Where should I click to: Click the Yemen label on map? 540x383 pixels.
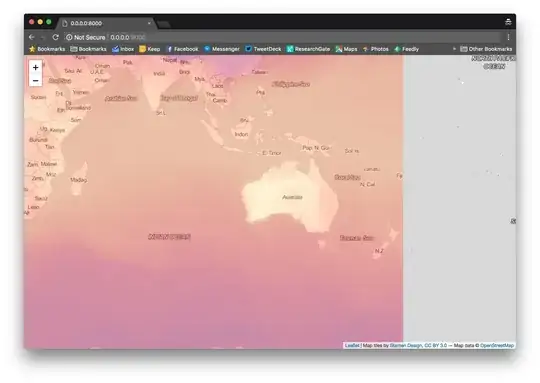click(81, 92)
